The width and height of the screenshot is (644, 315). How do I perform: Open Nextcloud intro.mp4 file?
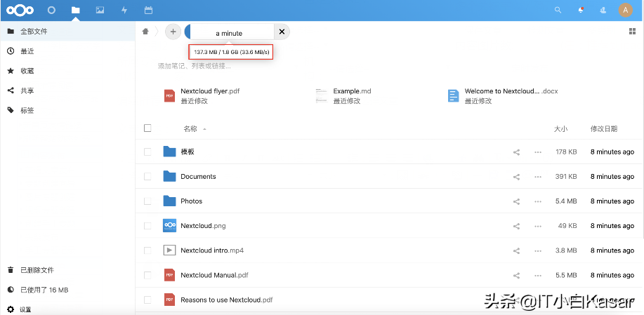coord(212,250)
